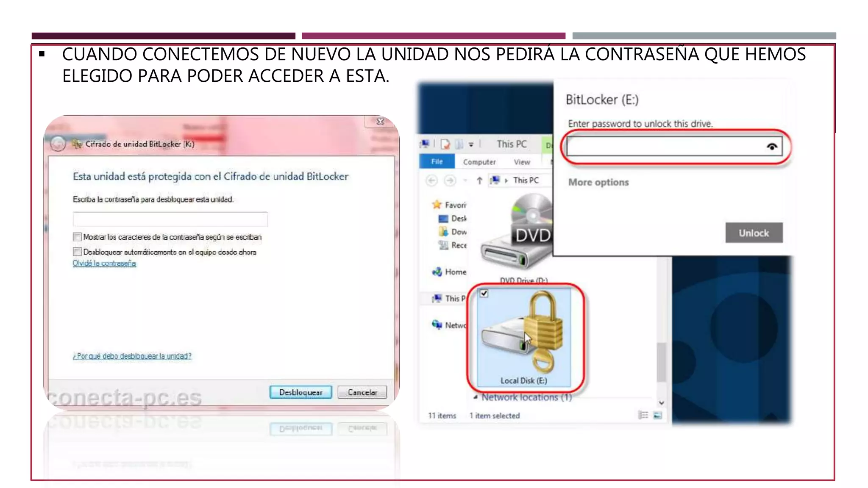This screenshot has width=868, height=488.
Task: Click the back arrow in BitLocker (K:) dialog
Action: click(x=58, y=144)
